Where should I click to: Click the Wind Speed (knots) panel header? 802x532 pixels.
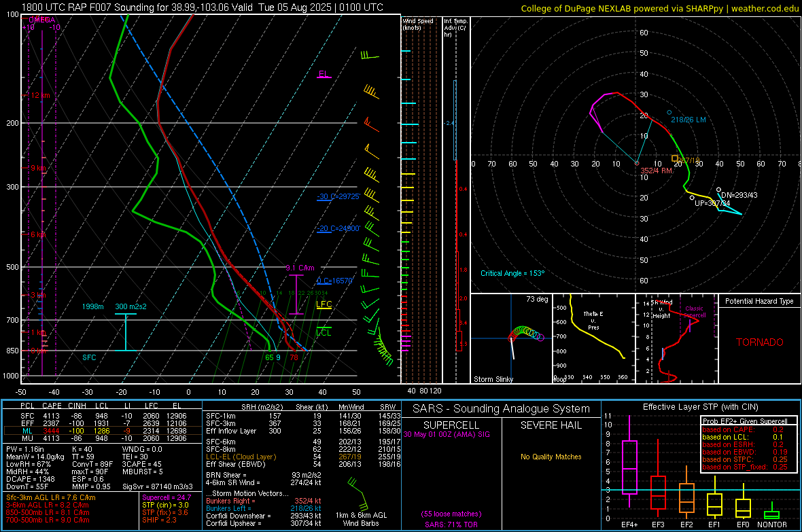pos(418,24)
